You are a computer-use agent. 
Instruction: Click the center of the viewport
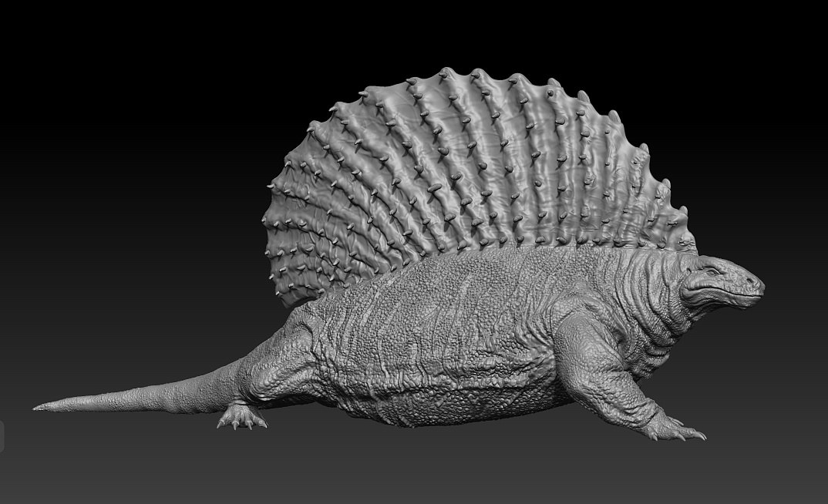(x=414, y=252)
